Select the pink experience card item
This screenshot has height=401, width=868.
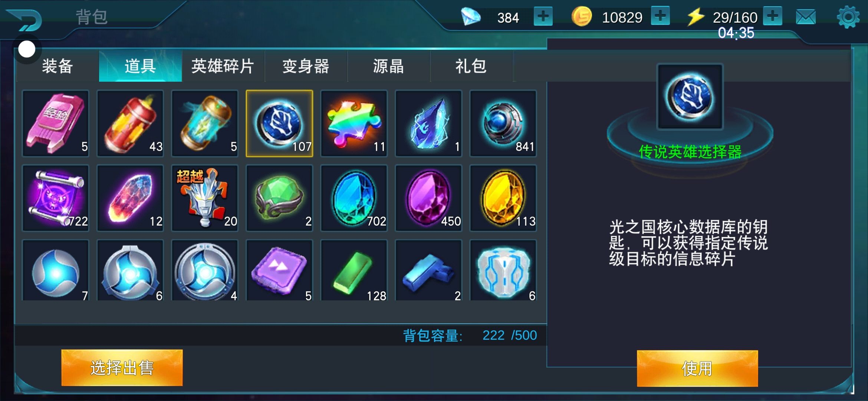click(x=56, y=123)
